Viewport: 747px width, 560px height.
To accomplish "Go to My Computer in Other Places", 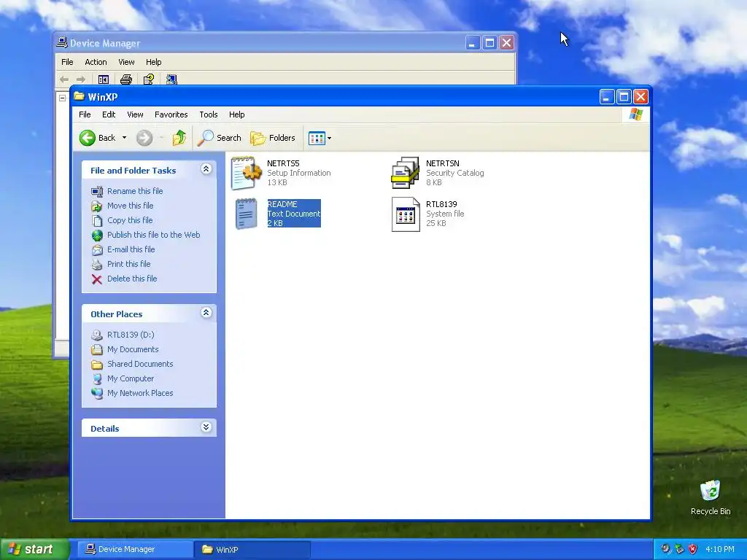I will (131, 378).
